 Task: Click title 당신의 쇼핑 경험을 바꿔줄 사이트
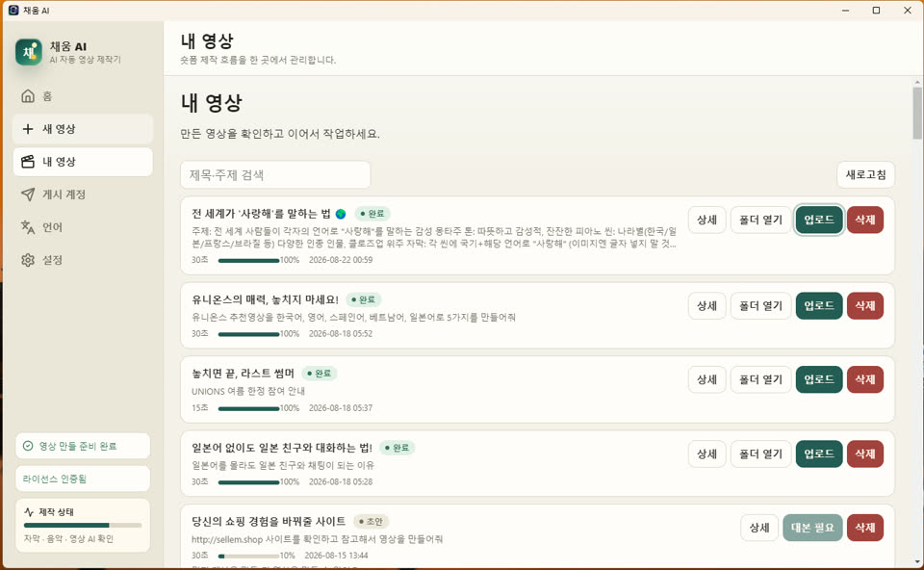pos(269,521)
